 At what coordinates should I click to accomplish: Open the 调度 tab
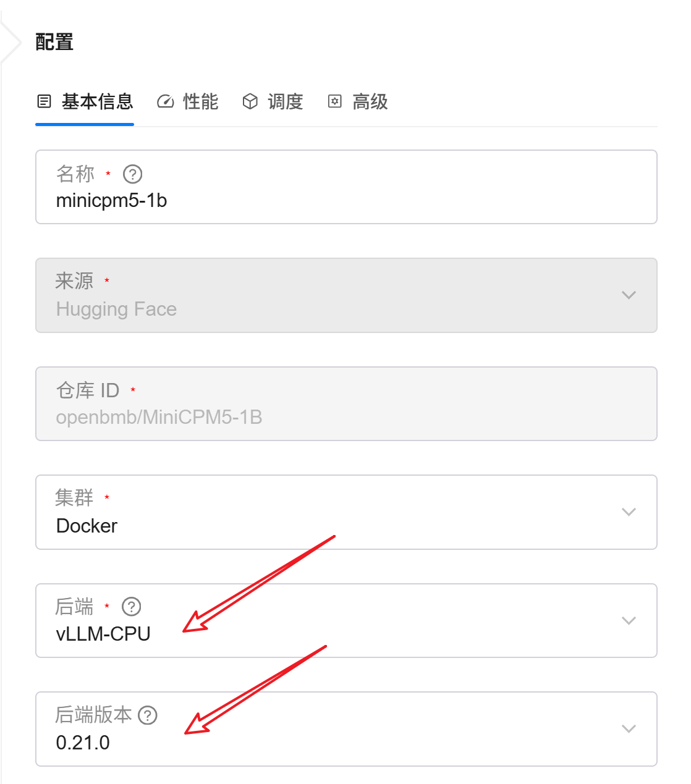pos(273,101)
